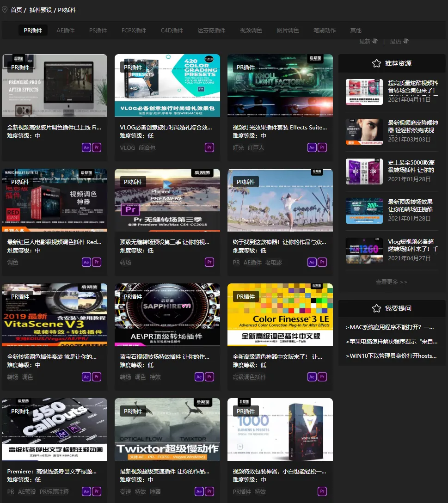Open the 笔刷动作 tab

coord(325,30)
